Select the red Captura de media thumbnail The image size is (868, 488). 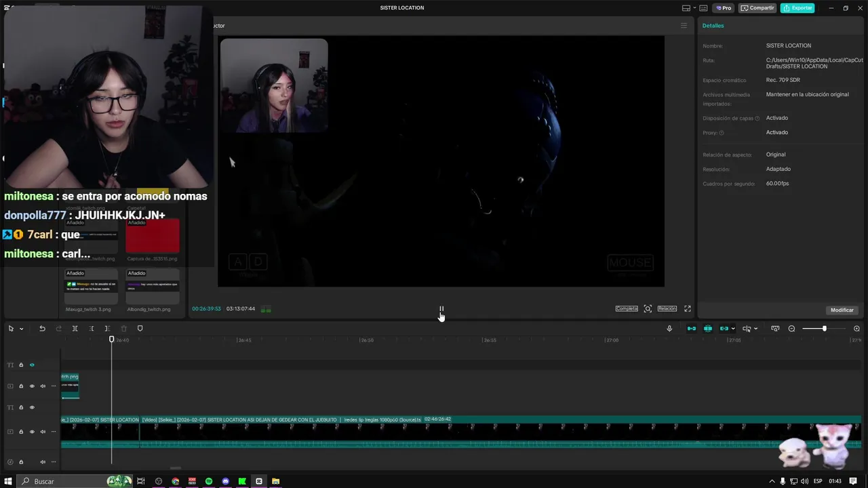153,235
